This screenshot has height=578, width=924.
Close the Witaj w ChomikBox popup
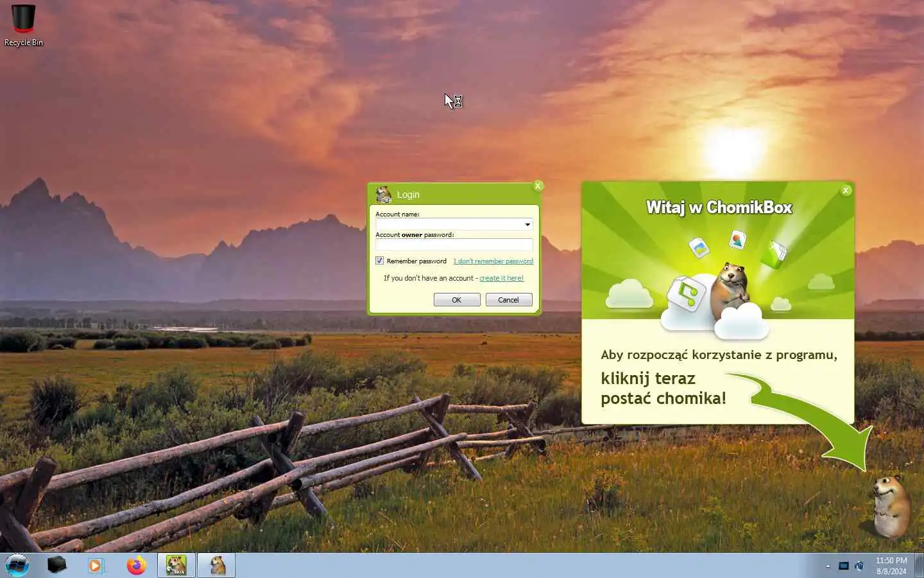click(x=846, y=190)
